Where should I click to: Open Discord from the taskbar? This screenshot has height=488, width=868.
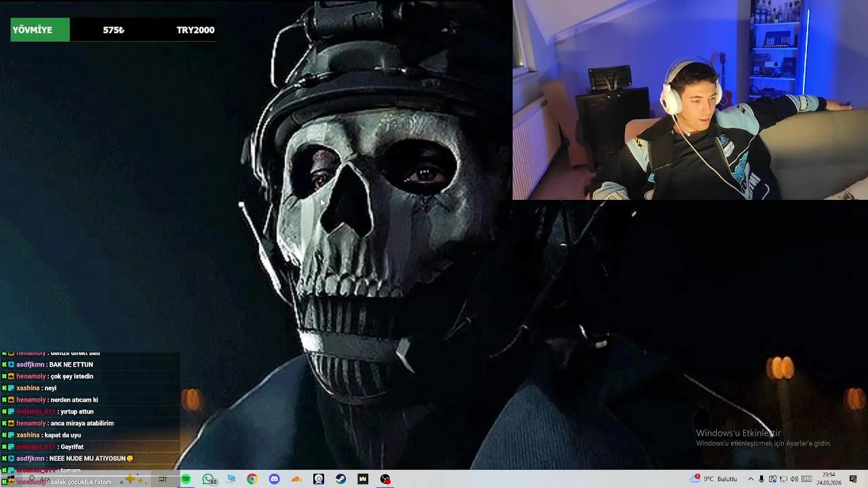coord(274,479)
